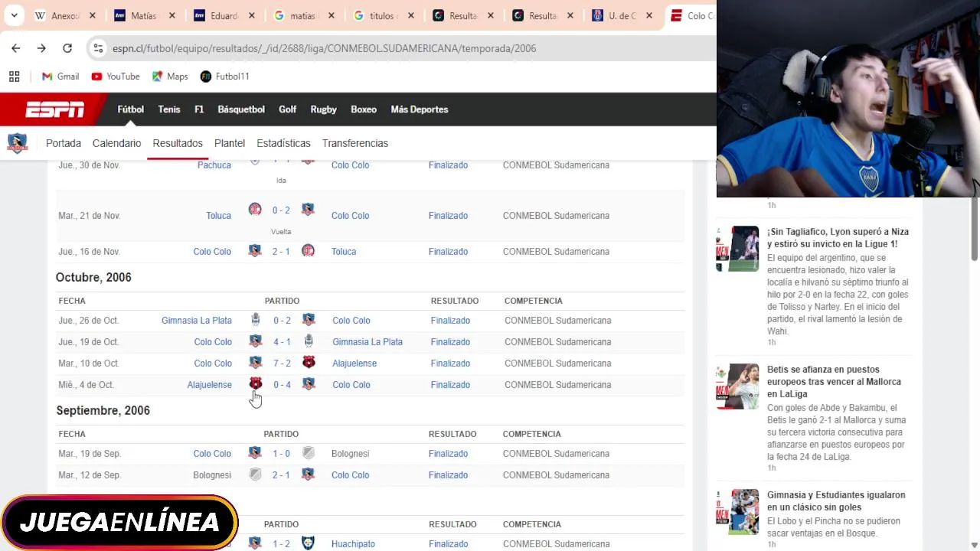This screenshot has width=980, height=551.
Task: Click the browser back arrow
Action: pos(15,48)
